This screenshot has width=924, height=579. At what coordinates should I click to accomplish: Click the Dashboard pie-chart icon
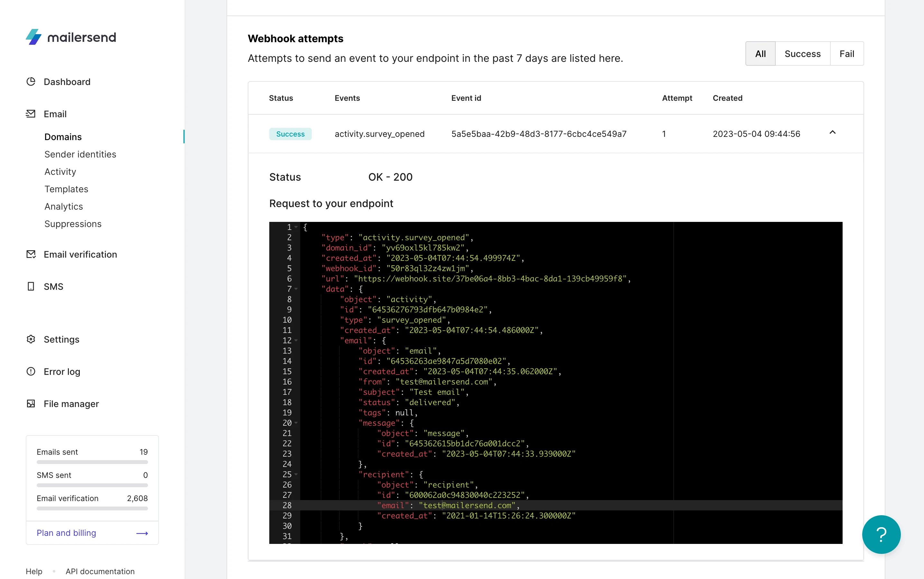(x=31, y=81)
